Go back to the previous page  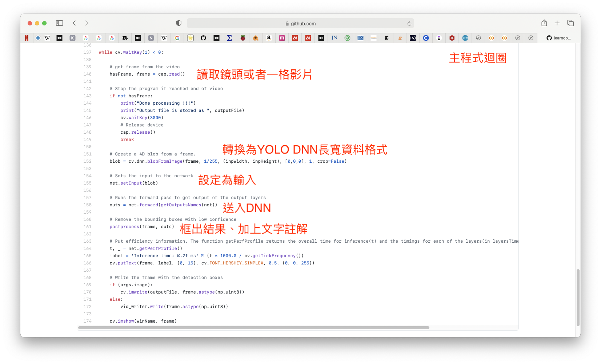coord(74,23)
